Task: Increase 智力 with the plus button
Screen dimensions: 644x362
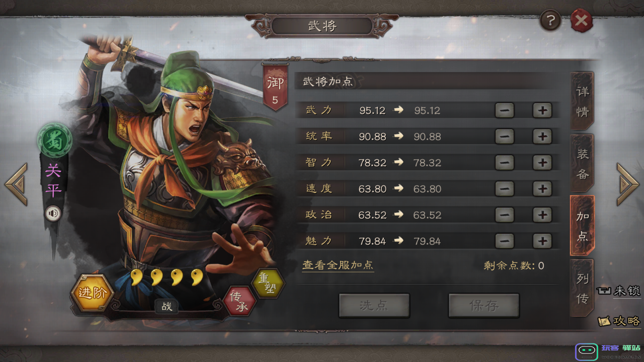Action: click(542, 163)
